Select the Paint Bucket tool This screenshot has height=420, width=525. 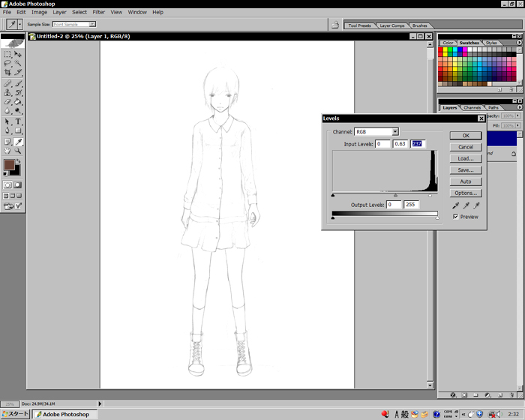pyautogui.click(x=18, y=102)
